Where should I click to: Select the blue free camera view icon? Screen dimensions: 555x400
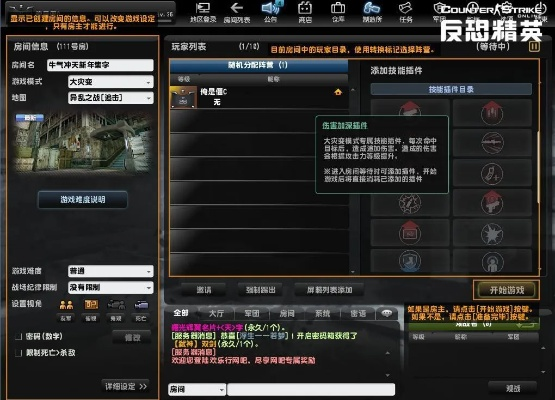[x=141, y=304]
